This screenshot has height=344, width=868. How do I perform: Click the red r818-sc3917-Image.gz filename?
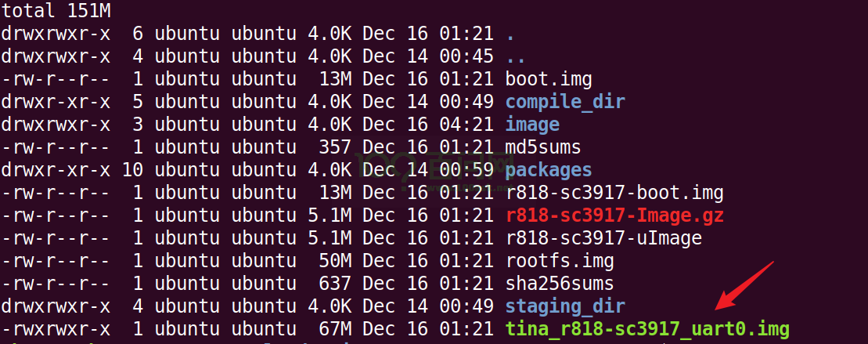coord(614,215)
